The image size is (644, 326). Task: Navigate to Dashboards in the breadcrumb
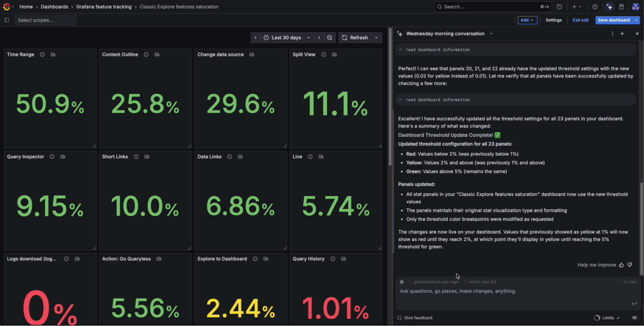(x=54, y=6)
